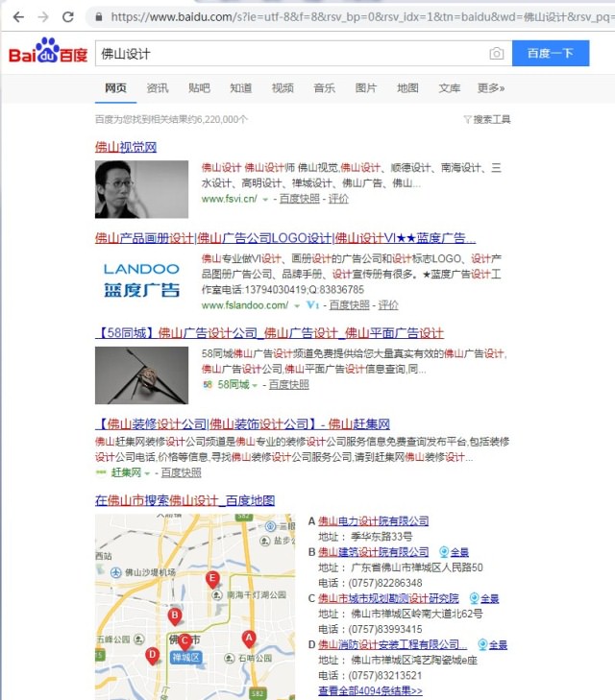Click 查看全部4094条结果>> link
Viewport: 615px width, 700px height.
pyautogui.click(x=370, y=690)
